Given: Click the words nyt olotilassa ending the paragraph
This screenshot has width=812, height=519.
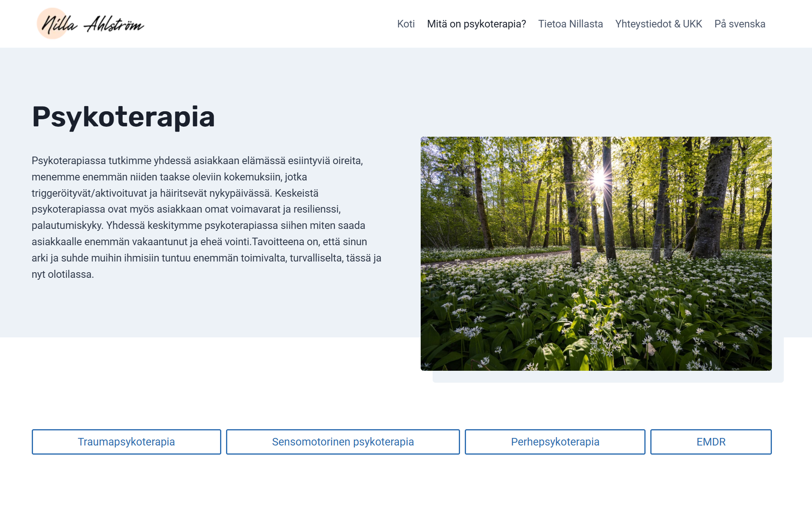Looking at the screenshot, I should [63, 274].
